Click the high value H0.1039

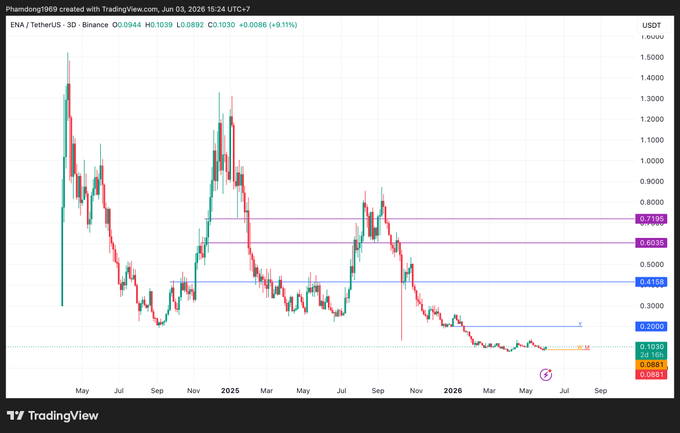click(x=159, y=25)
